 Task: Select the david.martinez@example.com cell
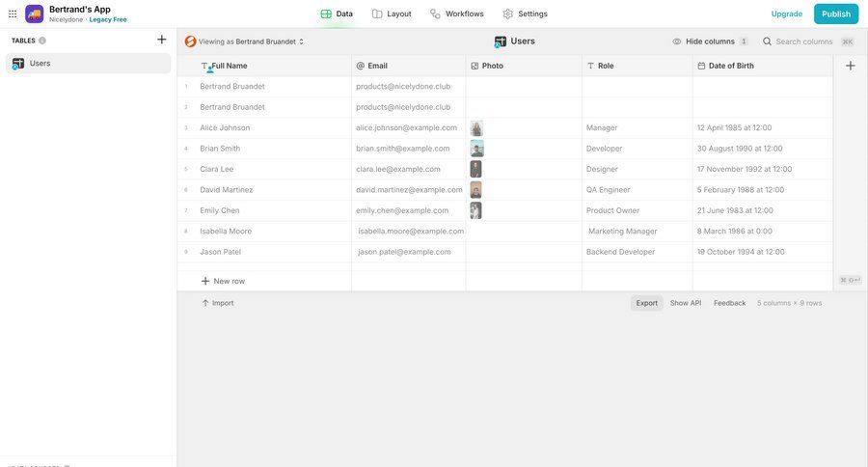click(x=409, y=189)
